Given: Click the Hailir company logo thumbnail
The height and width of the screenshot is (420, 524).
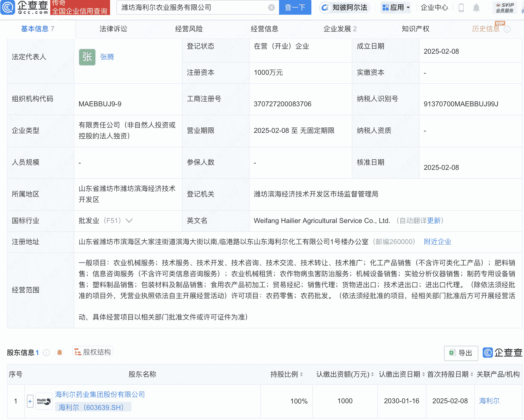Looking at the screenshot, I should (44, 401).
